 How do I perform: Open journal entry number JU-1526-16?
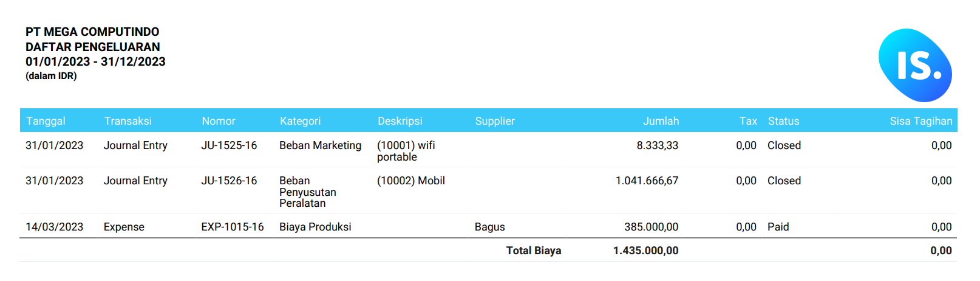point(229,181)
